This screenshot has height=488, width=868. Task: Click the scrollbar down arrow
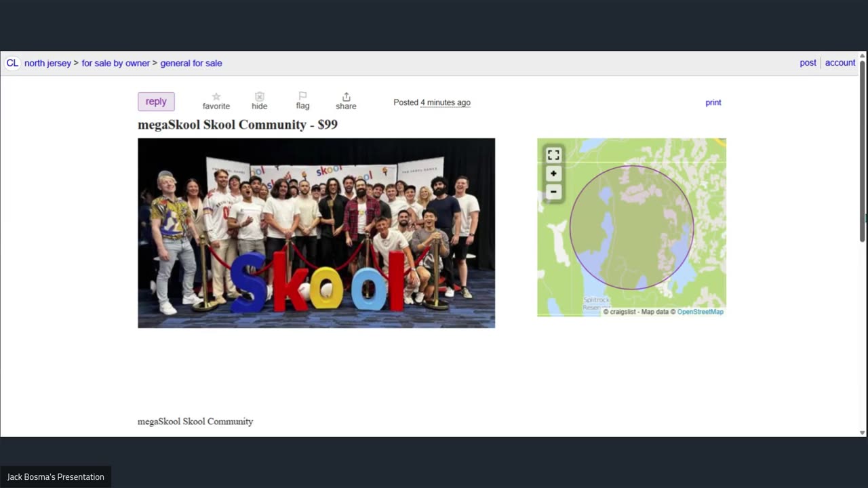click(x=863, y=432)
